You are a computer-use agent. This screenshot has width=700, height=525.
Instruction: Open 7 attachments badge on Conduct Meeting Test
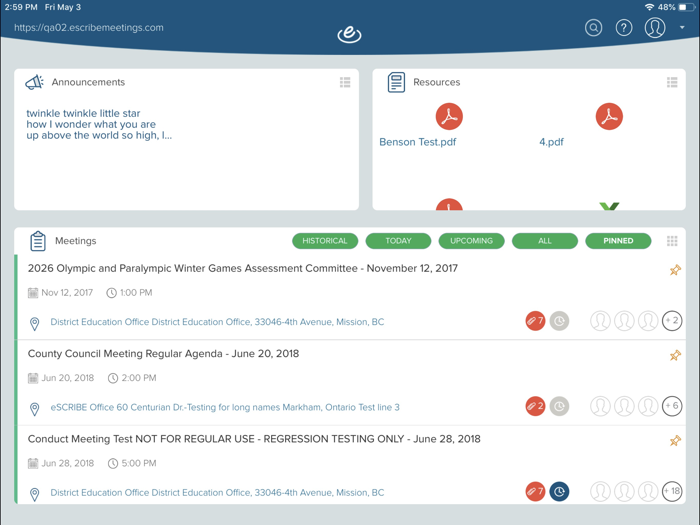[x=535, y=492]
